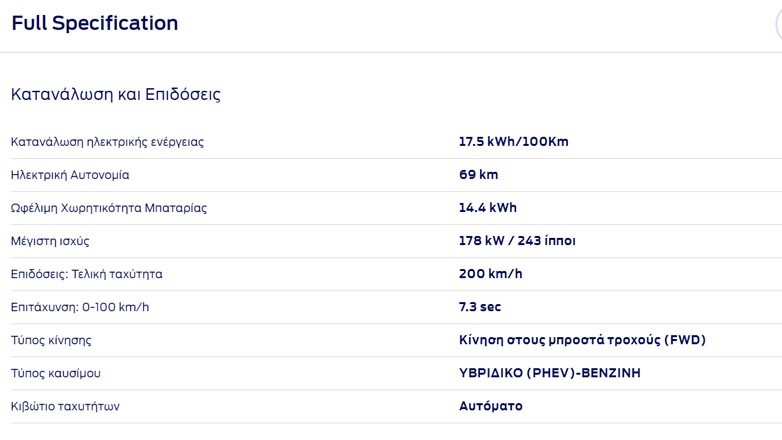Click the Αυτόματο gearbox value
Image resolution: width=782 pixels, height=440 pixels.
click(490, 406)
